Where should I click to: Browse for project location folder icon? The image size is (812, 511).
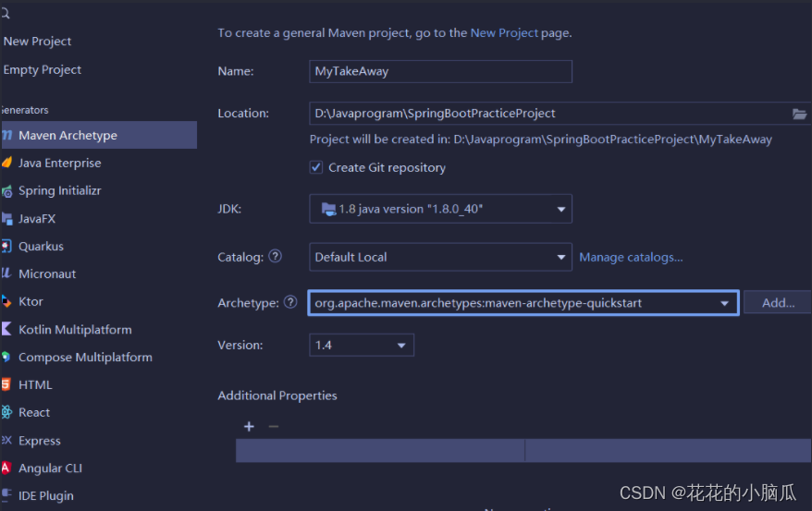coord(800,114)
